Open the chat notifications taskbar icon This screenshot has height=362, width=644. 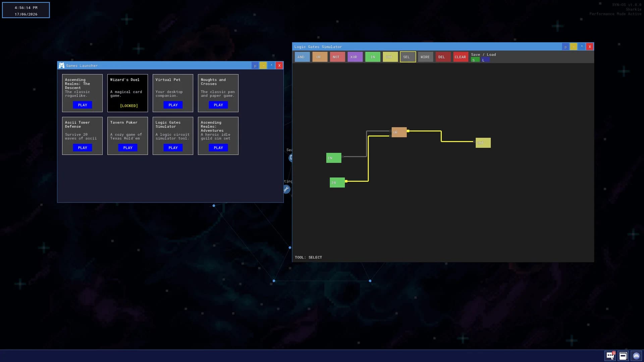(x=610, y=356)
